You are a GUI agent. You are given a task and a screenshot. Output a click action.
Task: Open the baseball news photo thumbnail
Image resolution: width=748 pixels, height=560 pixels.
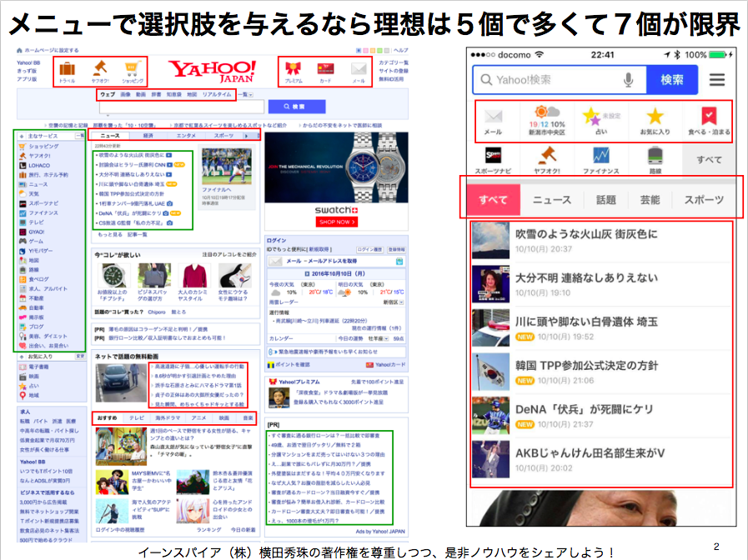(227, 167)
